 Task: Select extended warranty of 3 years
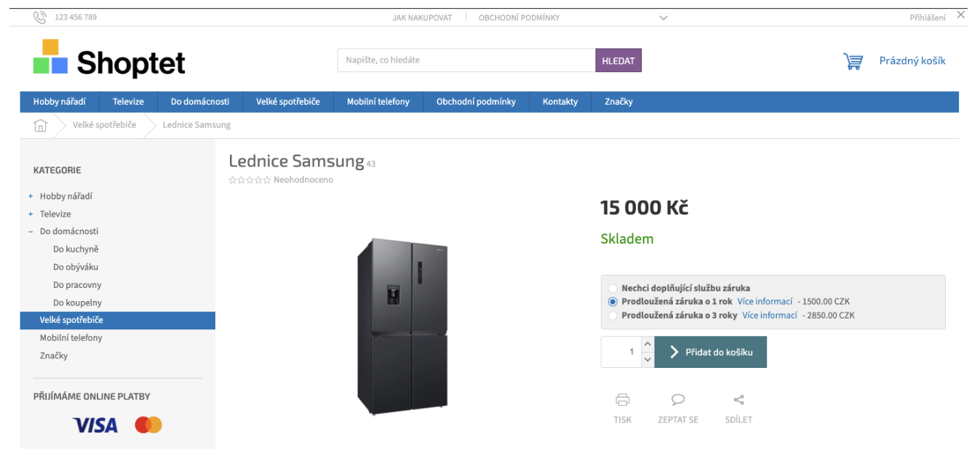613,316
